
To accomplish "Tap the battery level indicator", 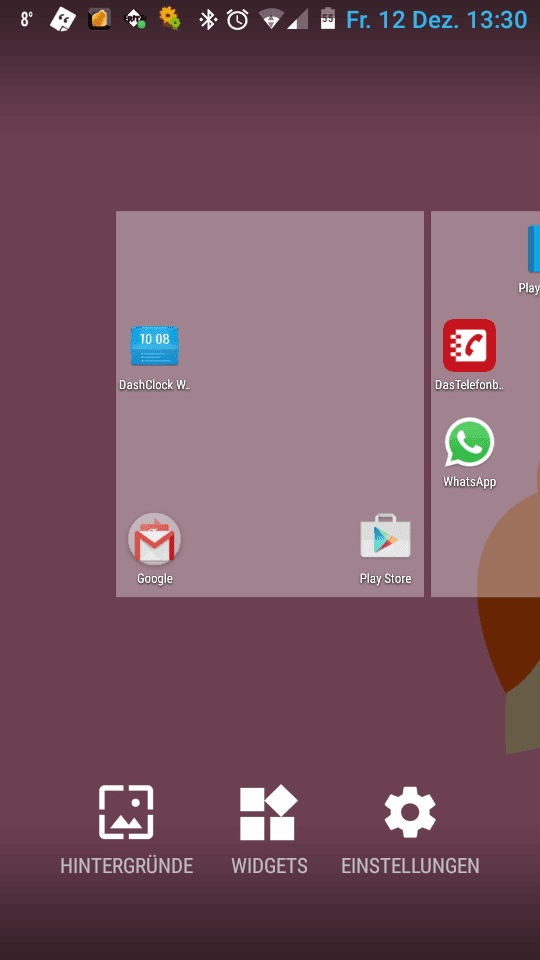I will click(x=328, y=19).
